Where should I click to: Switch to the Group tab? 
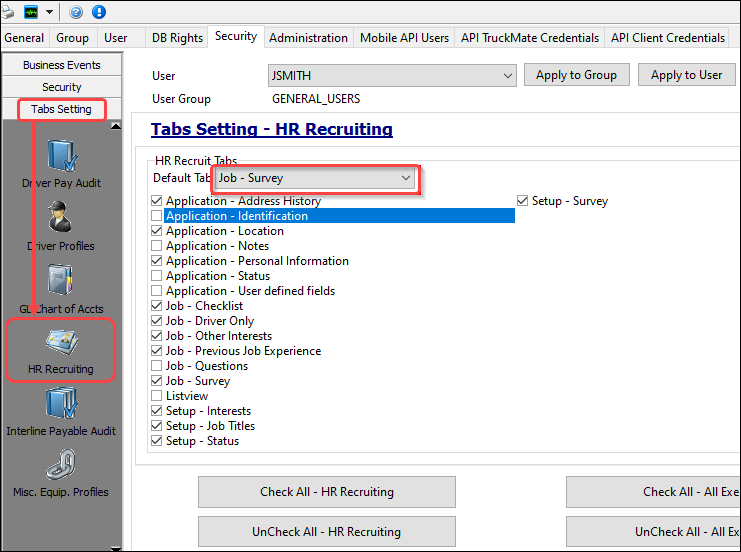(x=72, y=38)
